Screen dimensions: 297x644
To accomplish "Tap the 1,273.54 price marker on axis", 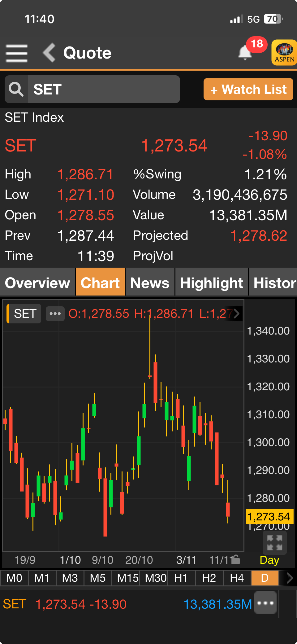I will [269, 517].
